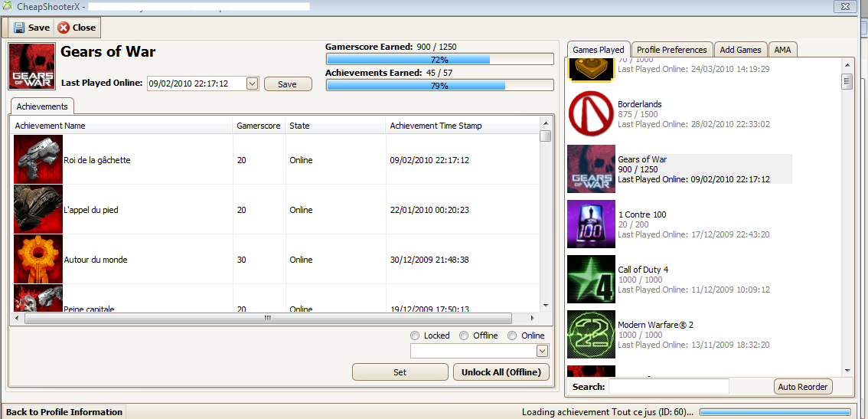868x419 pixels.
Task: Click achievements list scroll down arrow
Action: [x=545, y=305]
